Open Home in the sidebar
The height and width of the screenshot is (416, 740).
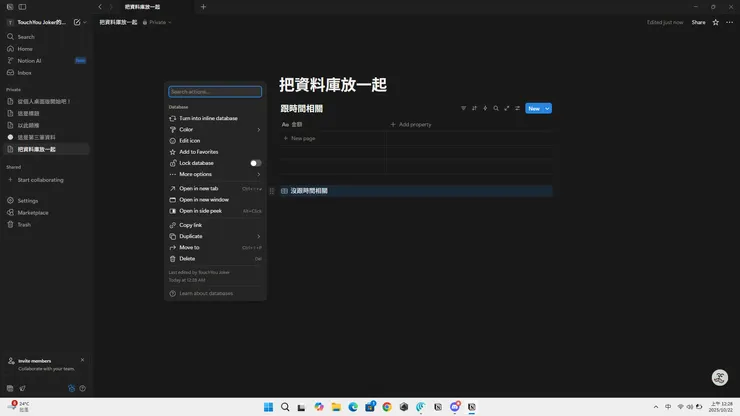coord(45,49)
